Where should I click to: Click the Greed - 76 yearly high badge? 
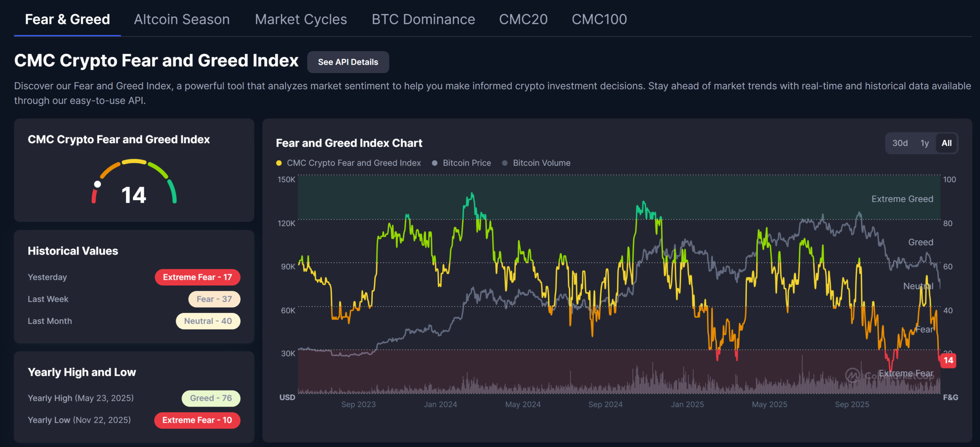click(x=211, y=398)
